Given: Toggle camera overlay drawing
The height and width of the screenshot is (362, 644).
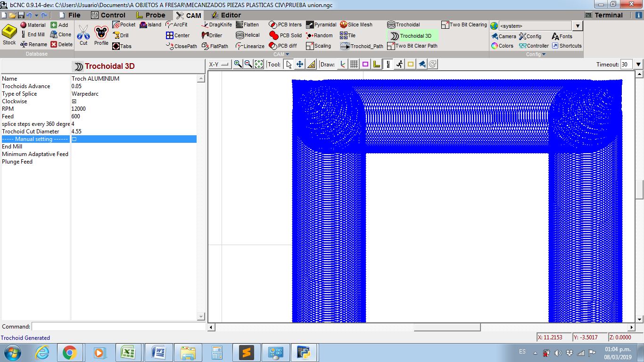Looking at the screenshot, I should [422, 64].
